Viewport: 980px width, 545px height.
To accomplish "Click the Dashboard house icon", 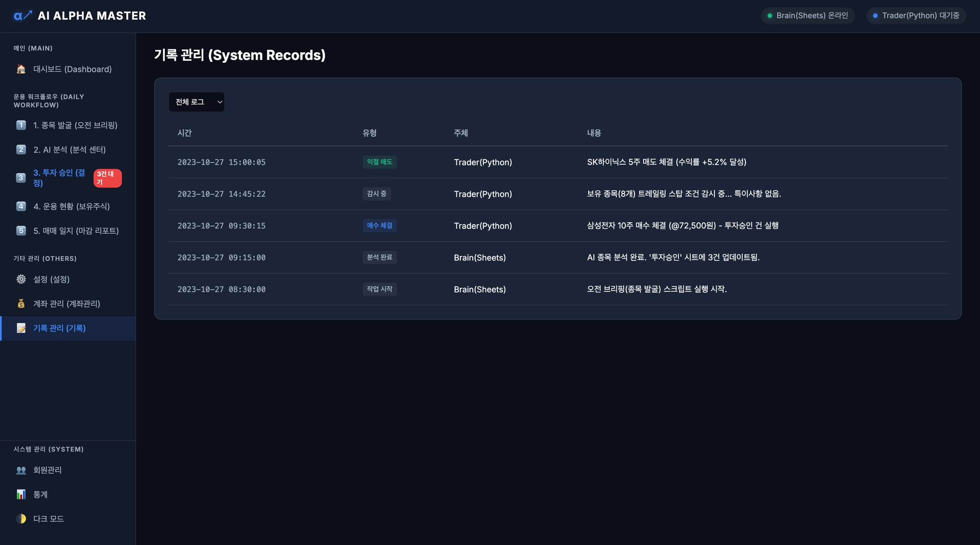I will coord(21,69).
